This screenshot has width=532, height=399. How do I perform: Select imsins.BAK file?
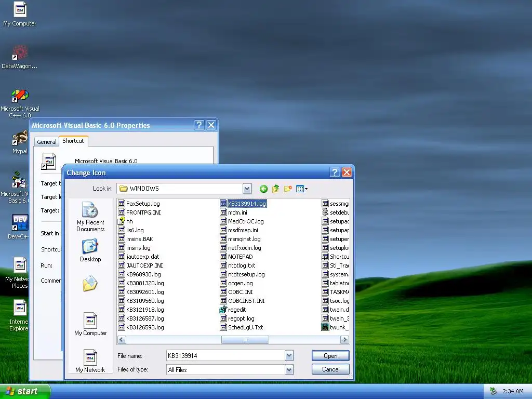point(136,239)
